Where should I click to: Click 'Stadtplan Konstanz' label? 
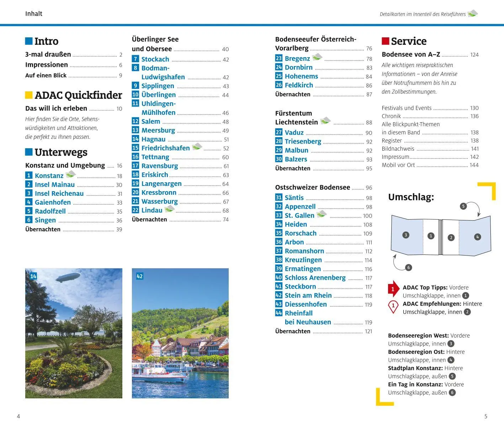click(x=415, y=368)
